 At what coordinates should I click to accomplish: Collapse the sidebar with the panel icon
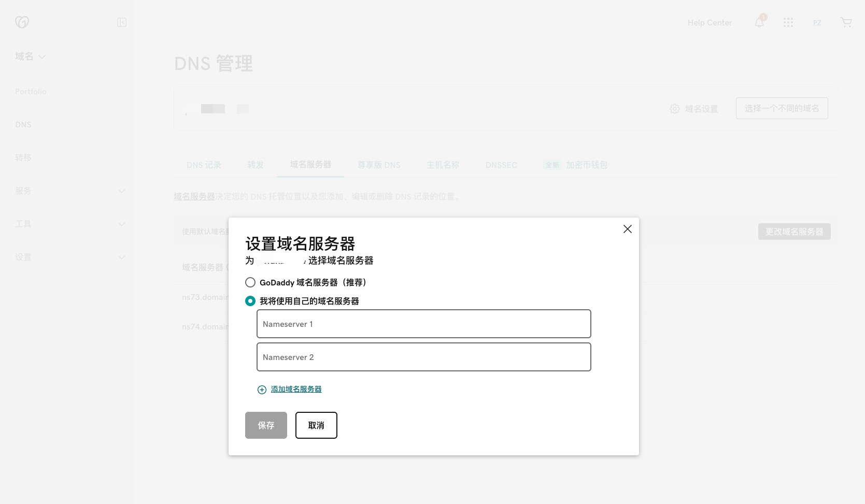122,22
